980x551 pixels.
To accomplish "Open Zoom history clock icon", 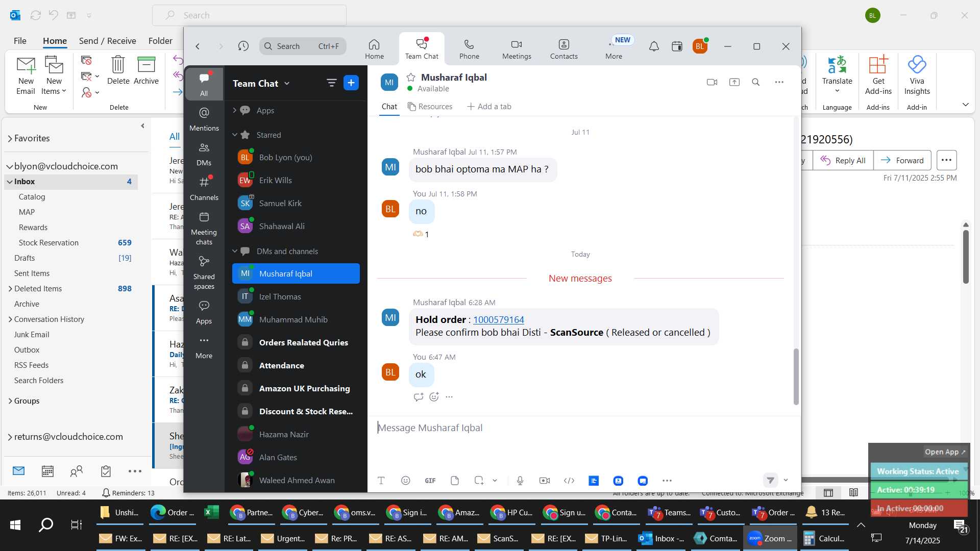I will tap(243, 46).
